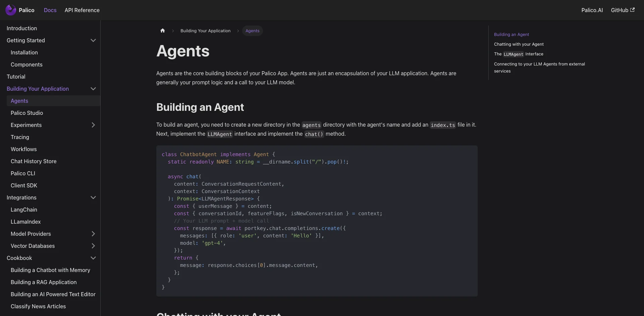Open the Palico Studio page
This screenshot has height=316, width=644.
(27, 113)
